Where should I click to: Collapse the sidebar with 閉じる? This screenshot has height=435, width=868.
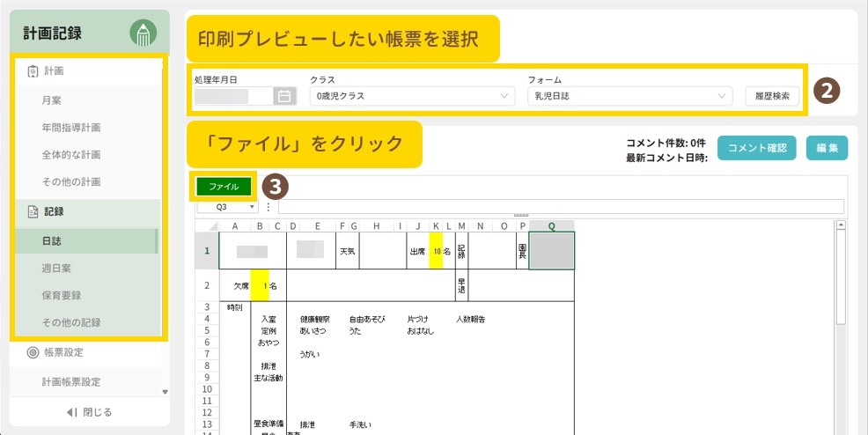[89, 411]
